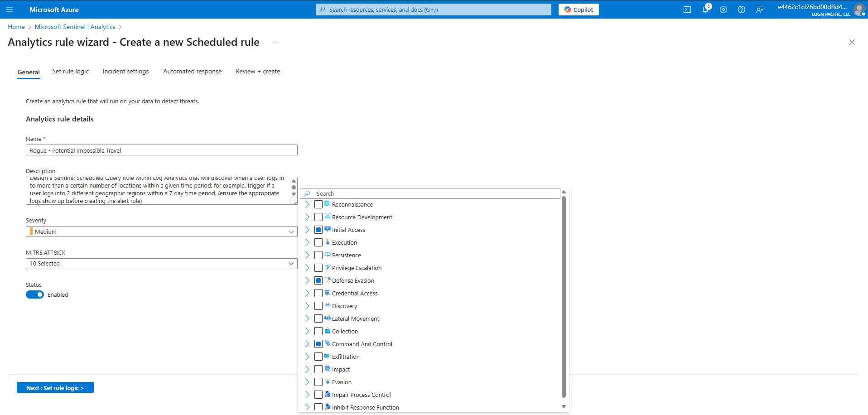868x415 pixels.
Task: Switch to the Set rule logic tab
Action: coord(70,72)
